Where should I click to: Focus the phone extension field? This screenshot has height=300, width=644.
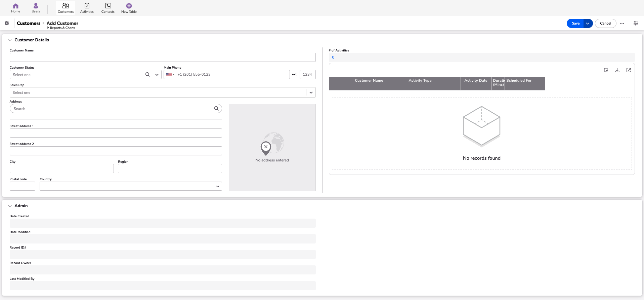[307, 74]
